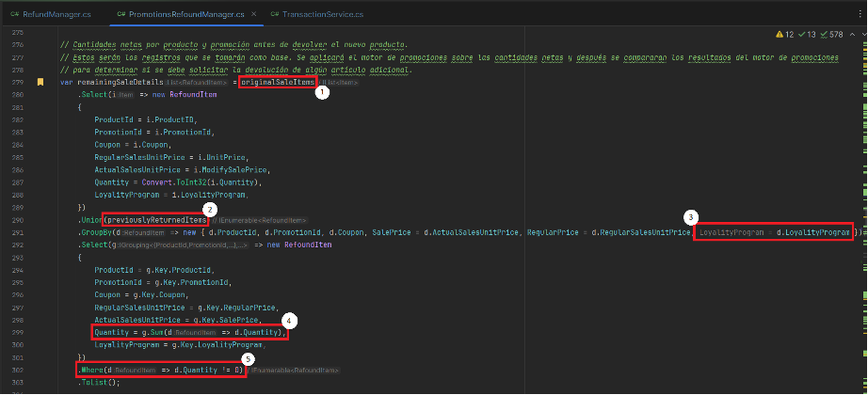This screenshot has height=395, width=868.
Task: Open the TransactionService.cs tab
Action: pyautogui.click(x=316, y=15)
